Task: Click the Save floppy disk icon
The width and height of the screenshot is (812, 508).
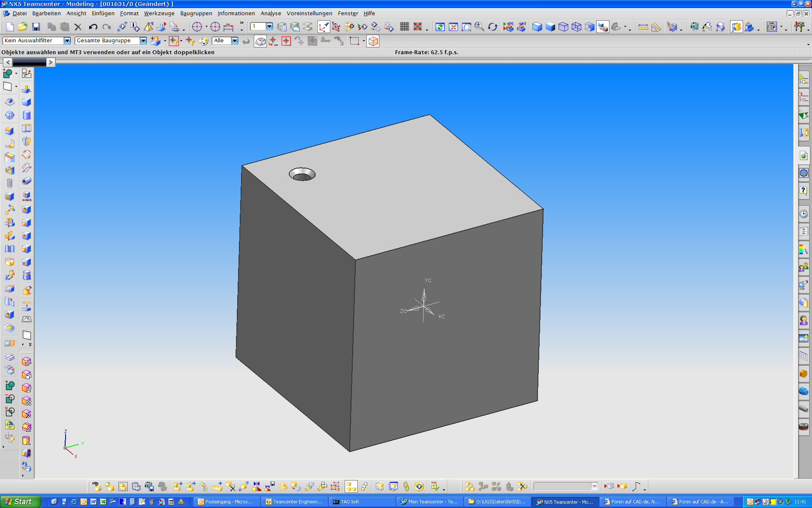Action: coord(36,27)
